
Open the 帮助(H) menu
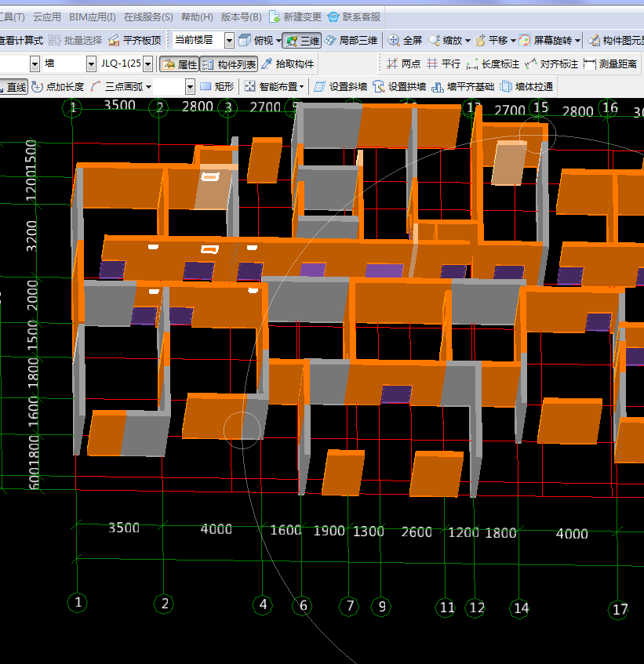[197, 17]
